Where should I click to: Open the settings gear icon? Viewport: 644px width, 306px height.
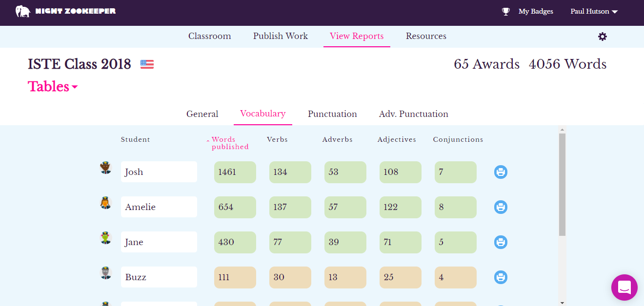tap(603, 37)
